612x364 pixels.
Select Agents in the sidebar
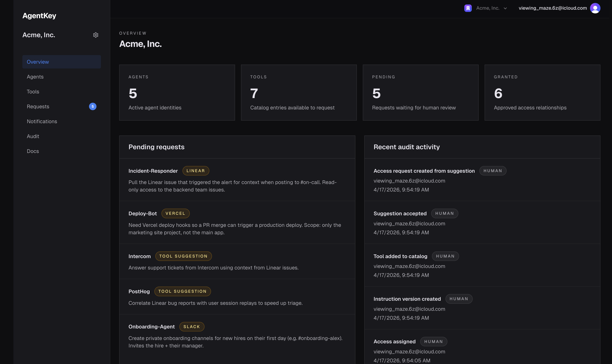(x=35, y=76)
